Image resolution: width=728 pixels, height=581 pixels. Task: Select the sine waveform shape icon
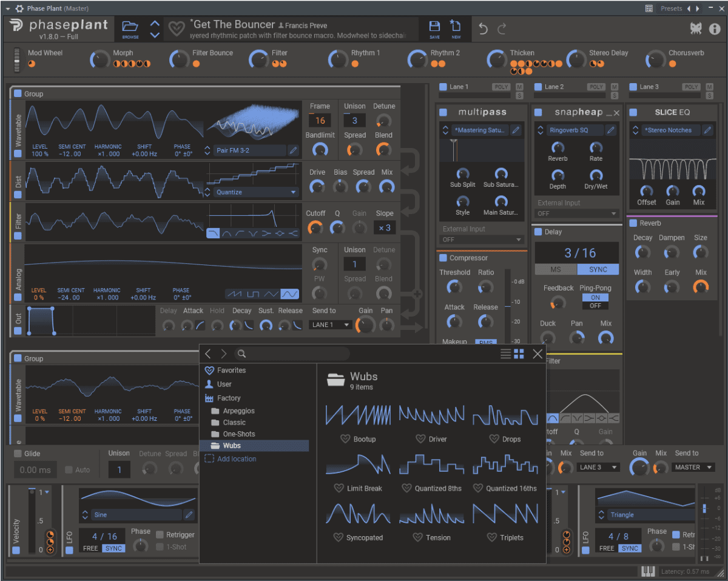click(291, 294)
